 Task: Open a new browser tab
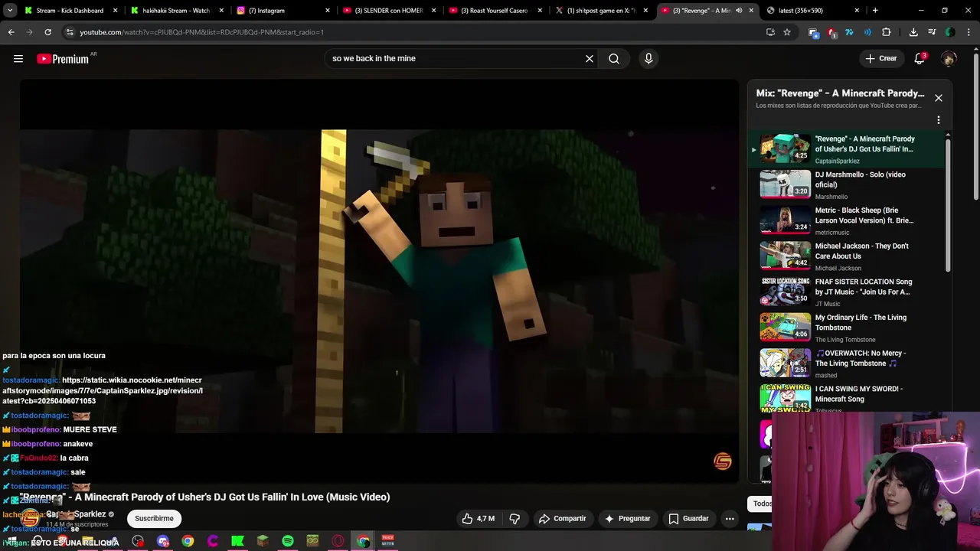tap(875, 11)
